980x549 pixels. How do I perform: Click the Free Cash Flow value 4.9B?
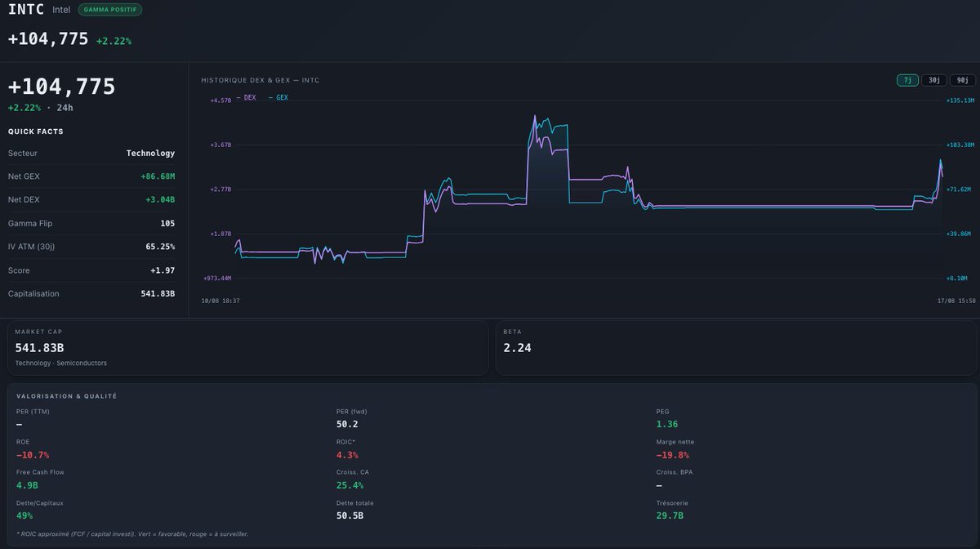click(28, 485)
